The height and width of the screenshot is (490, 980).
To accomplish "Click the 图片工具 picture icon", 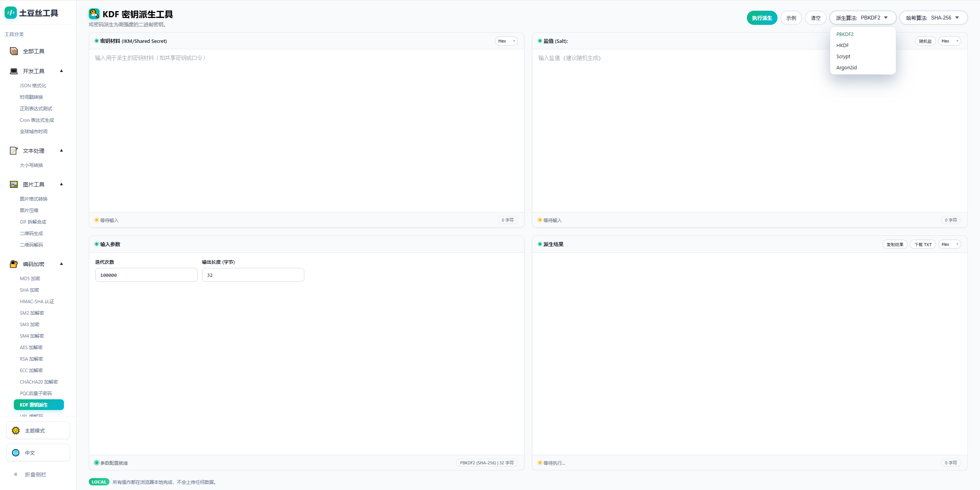I will 14,185.
